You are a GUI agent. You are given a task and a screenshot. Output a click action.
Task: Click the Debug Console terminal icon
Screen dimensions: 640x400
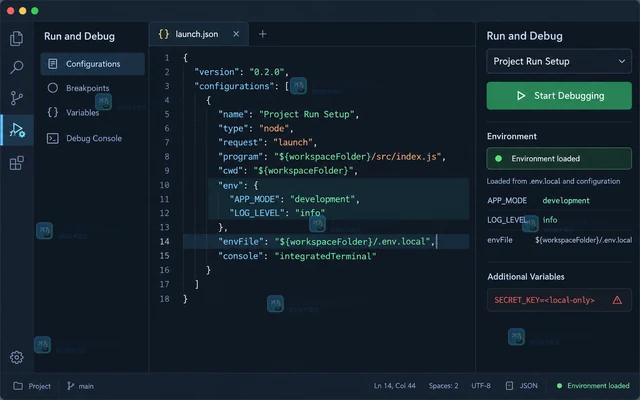point(53,138)
